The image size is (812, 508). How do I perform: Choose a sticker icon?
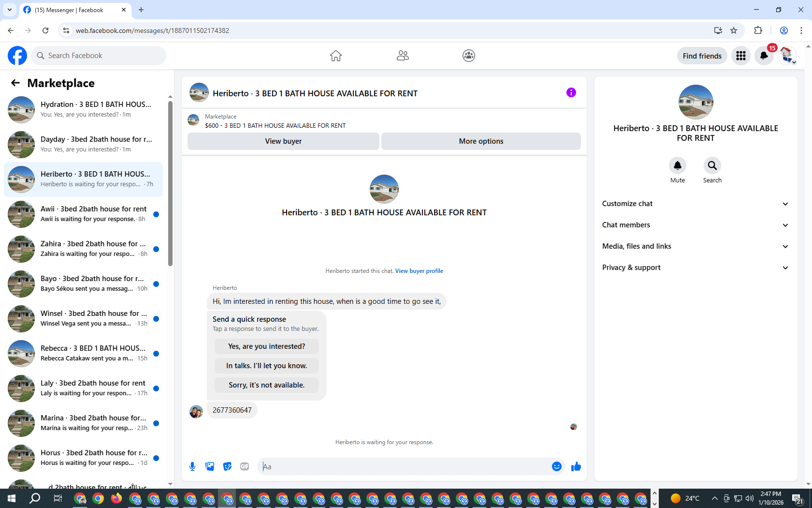(227, 466)
